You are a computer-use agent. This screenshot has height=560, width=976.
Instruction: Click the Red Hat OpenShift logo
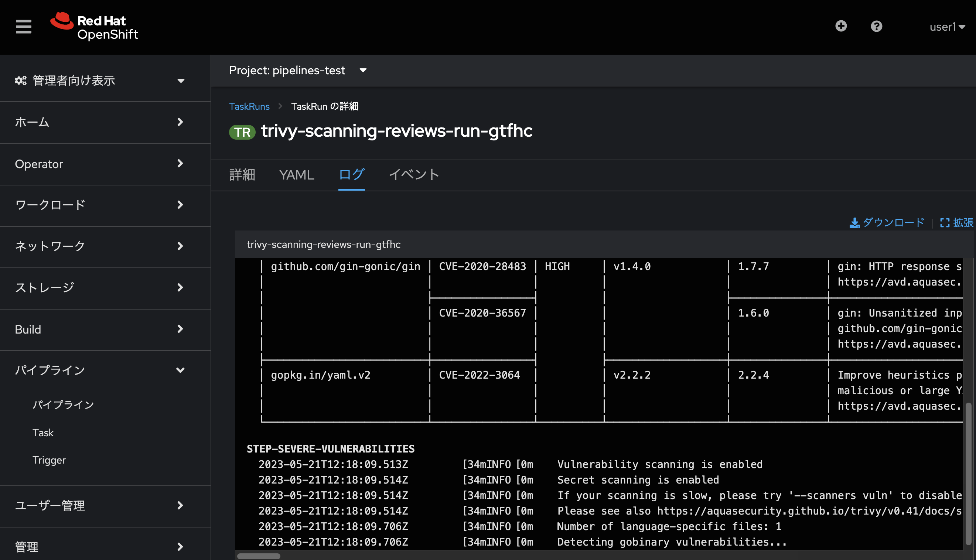[x=94, y=27]
